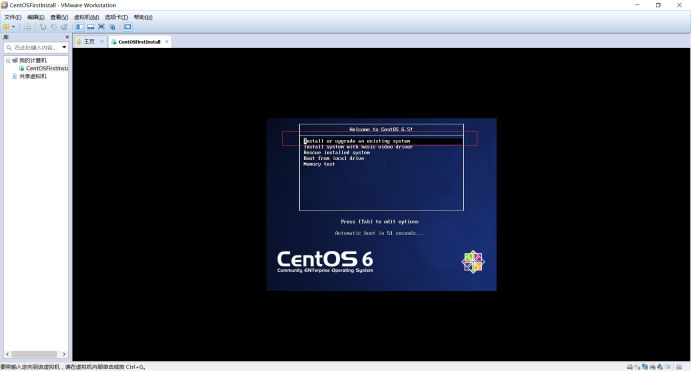Viewport: 692px width, 371px height.
Task: Click the message log status bar icon
Action: point(679,367)
